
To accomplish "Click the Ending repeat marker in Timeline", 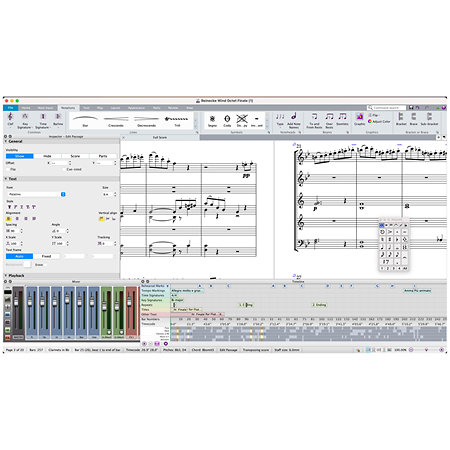I will (320, 305).
